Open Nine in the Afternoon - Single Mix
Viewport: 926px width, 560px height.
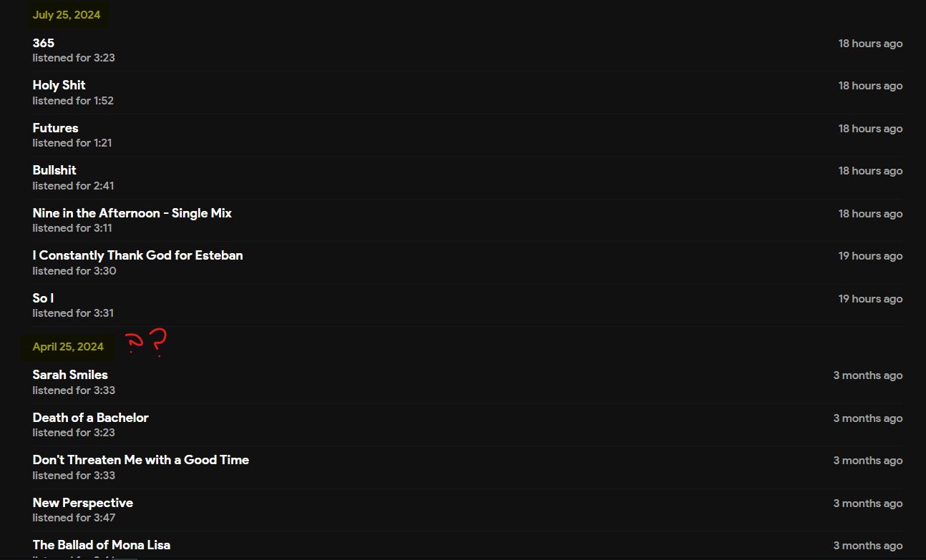(132, 213)
